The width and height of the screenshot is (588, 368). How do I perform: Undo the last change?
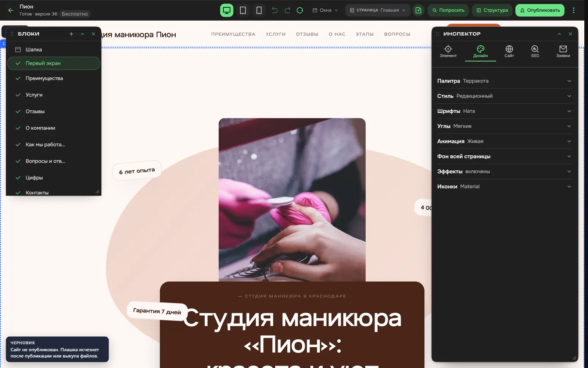(x=275, y=10)
